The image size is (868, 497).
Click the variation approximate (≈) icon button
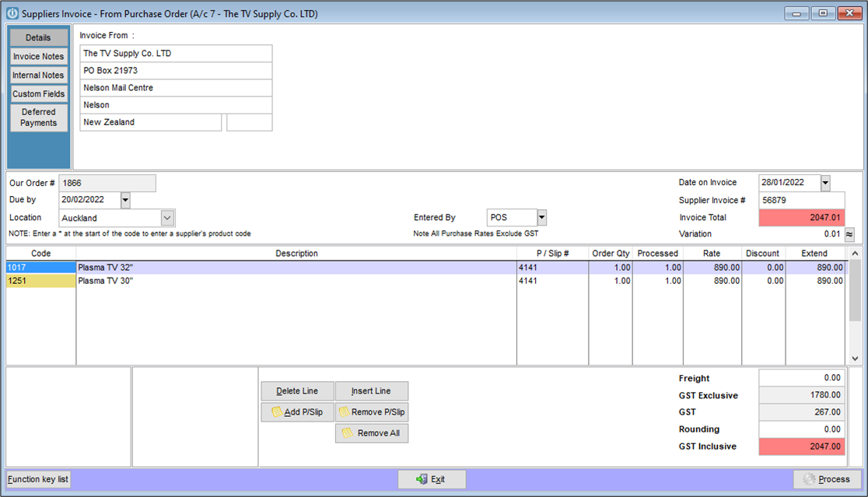850,234
